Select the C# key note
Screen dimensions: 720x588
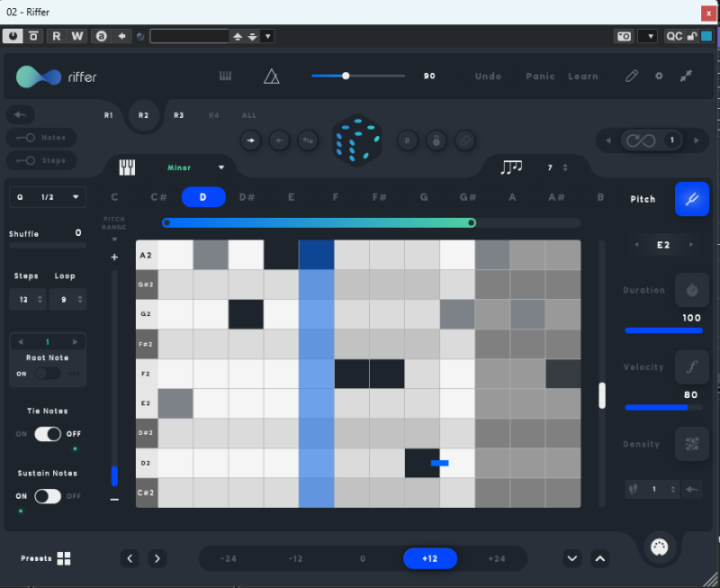point(158,197)
